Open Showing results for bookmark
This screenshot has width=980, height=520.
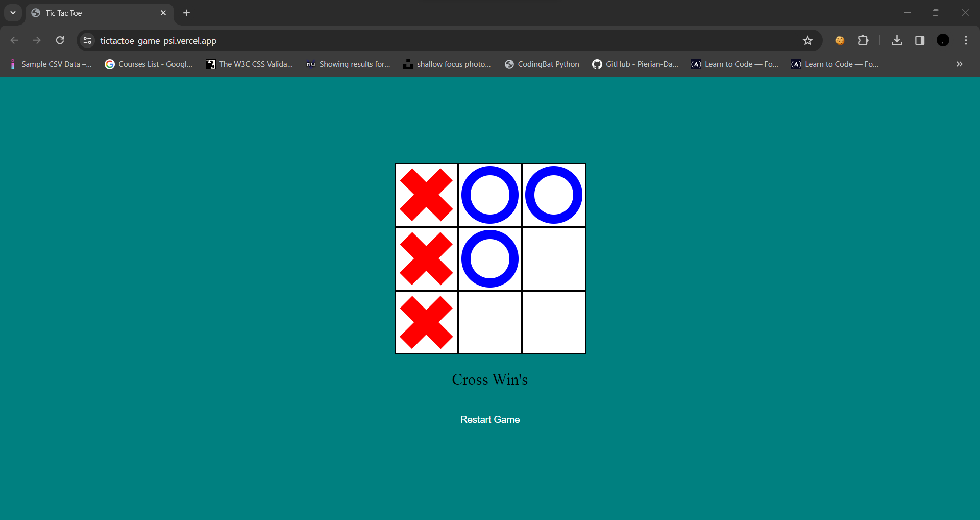click(348, 64)
